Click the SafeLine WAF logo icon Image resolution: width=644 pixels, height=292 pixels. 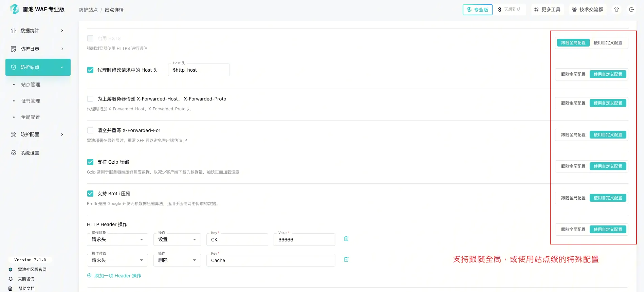(14, 9)
